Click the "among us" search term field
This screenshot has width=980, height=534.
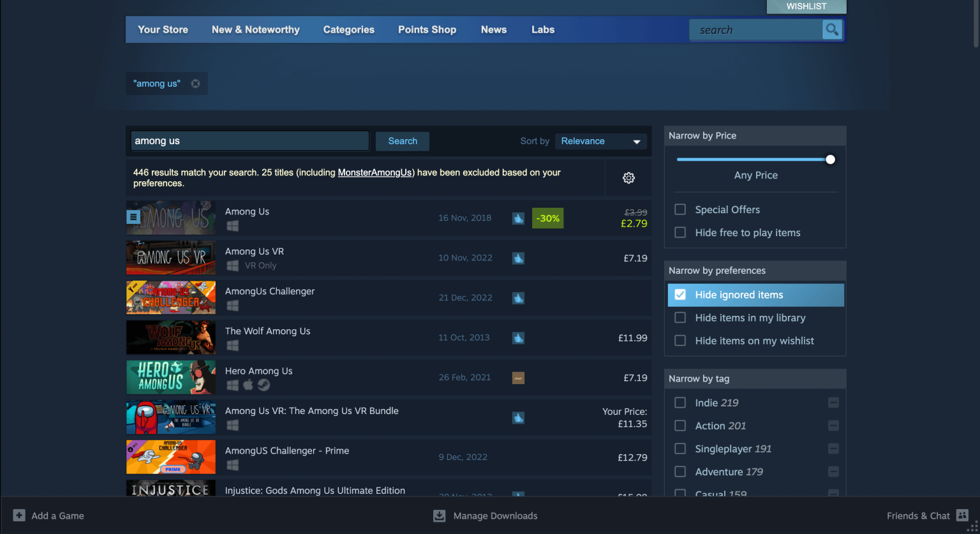click(x=250, y=141)
